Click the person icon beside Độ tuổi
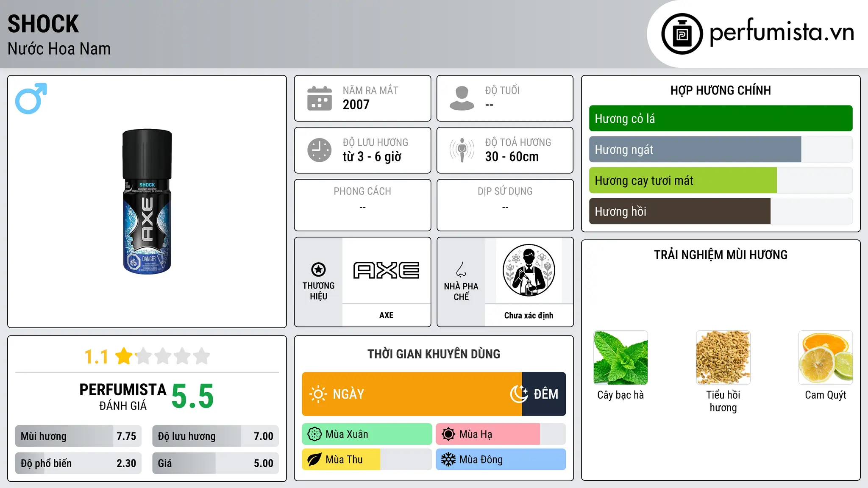 point(462,98)
